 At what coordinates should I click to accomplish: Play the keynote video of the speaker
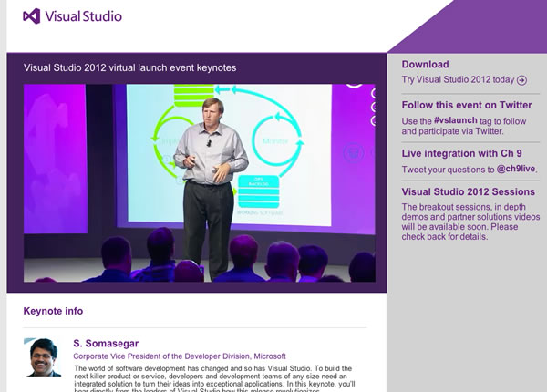coord(200,183)
